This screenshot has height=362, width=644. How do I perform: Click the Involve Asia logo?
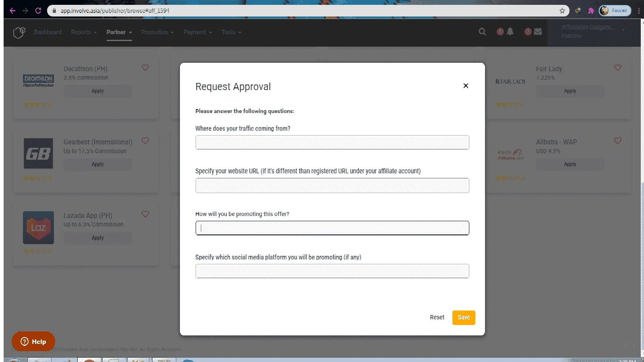(x=19, y=33)
